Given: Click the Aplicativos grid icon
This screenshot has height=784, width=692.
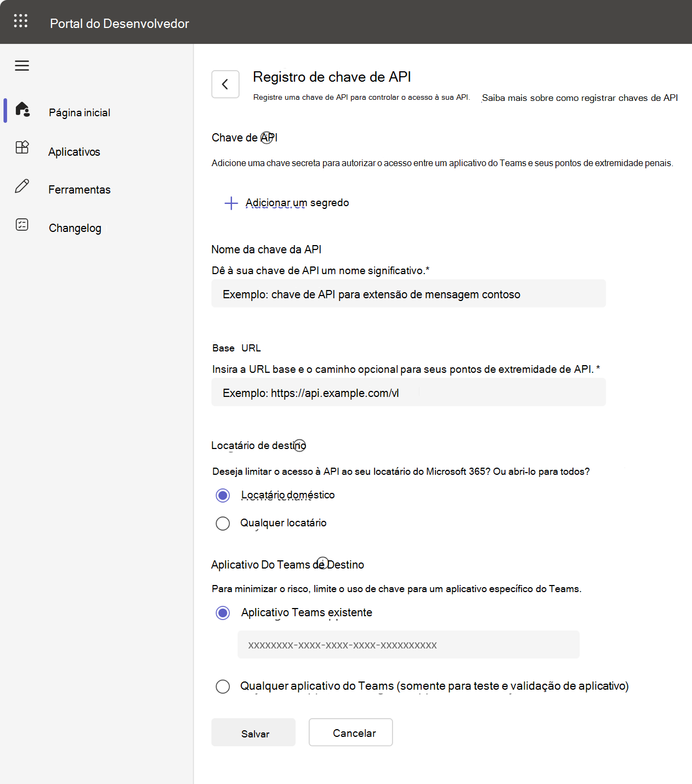Looking at the screenshot, I should point(22,147).
